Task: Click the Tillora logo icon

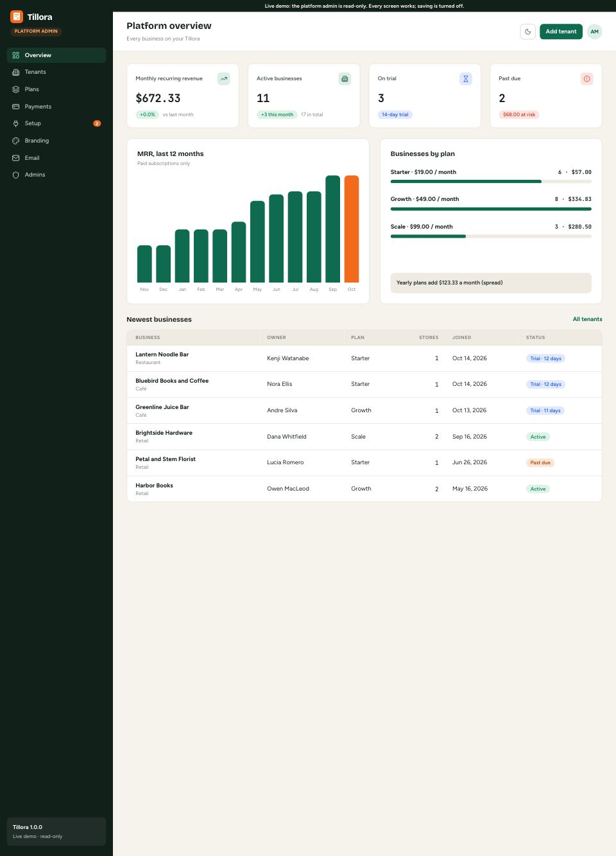Action: coord(17,17)
